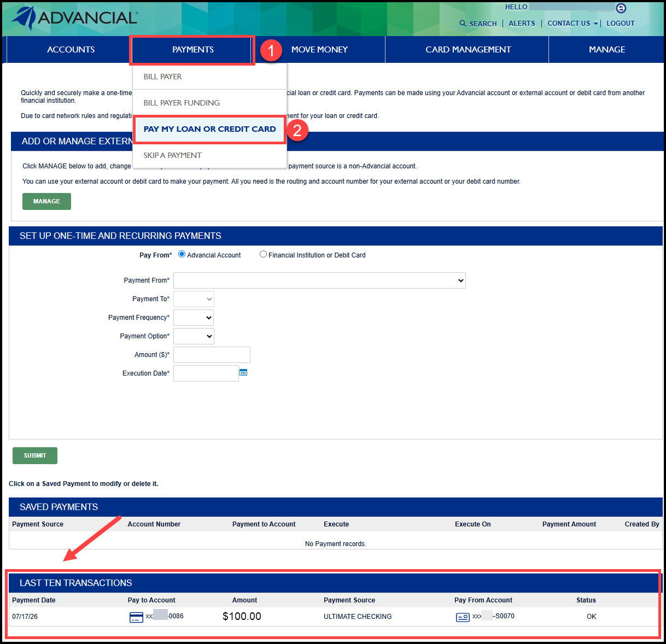Click the SUBMIT button
This screenshot has height=644, width=666.
[35, 455]
